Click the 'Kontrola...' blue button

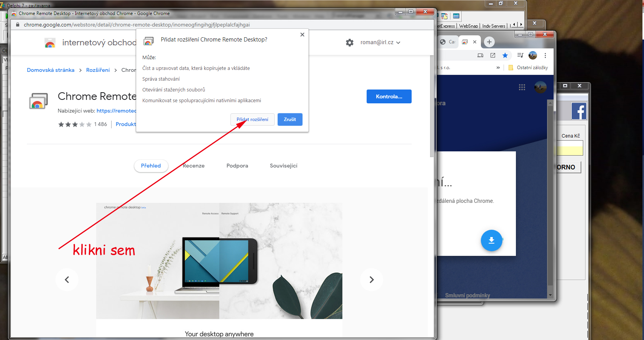tap(389, 96)
